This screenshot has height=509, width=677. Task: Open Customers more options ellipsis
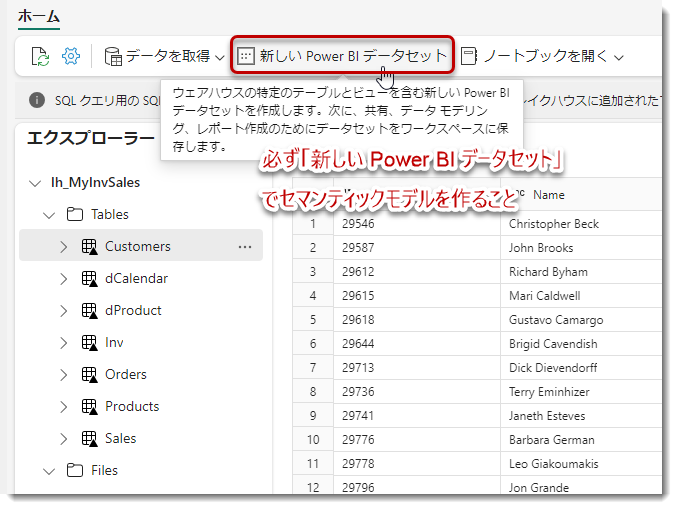point(245,247)
